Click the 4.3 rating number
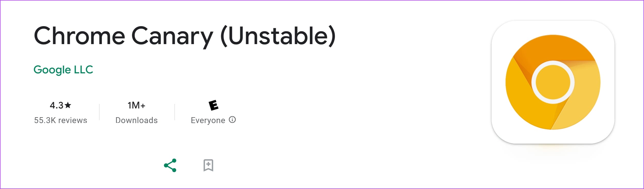Image resolution: width=644 pixels, height=189 pixels. tap(57, 105)
